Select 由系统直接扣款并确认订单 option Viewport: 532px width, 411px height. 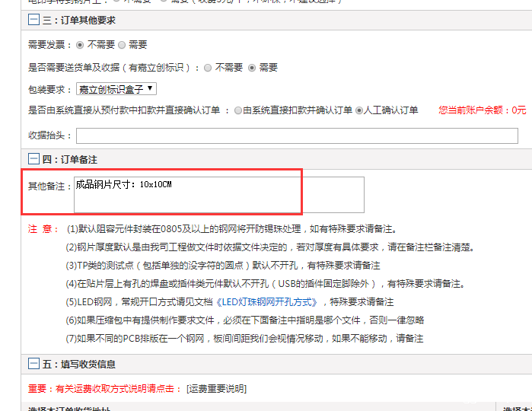tap(238, 110)
